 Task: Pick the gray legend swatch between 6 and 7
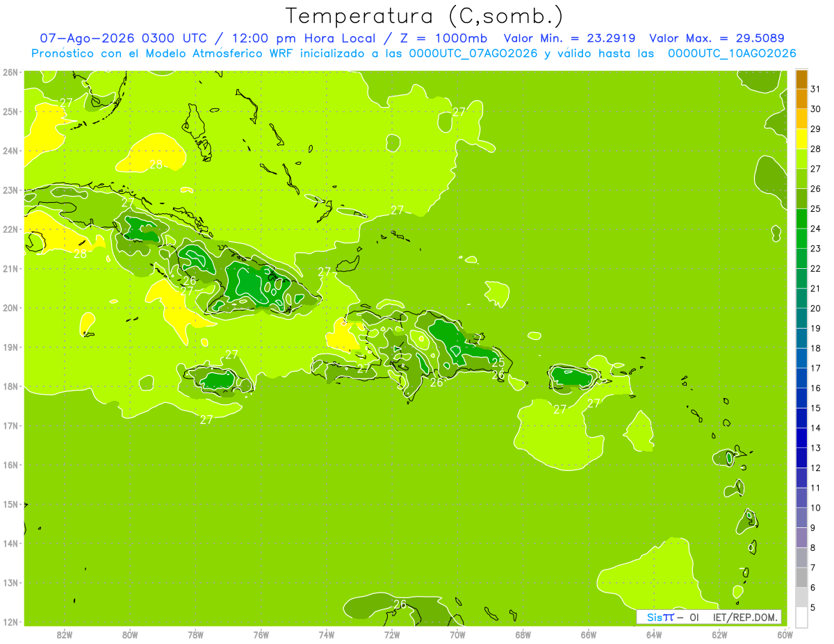tap(802, 577)
